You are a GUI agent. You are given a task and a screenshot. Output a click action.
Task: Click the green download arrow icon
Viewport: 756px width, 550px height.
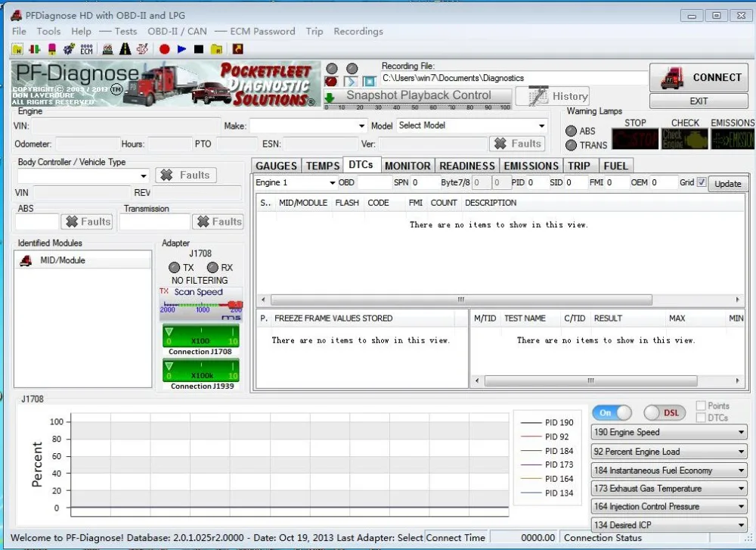[330, 98]
